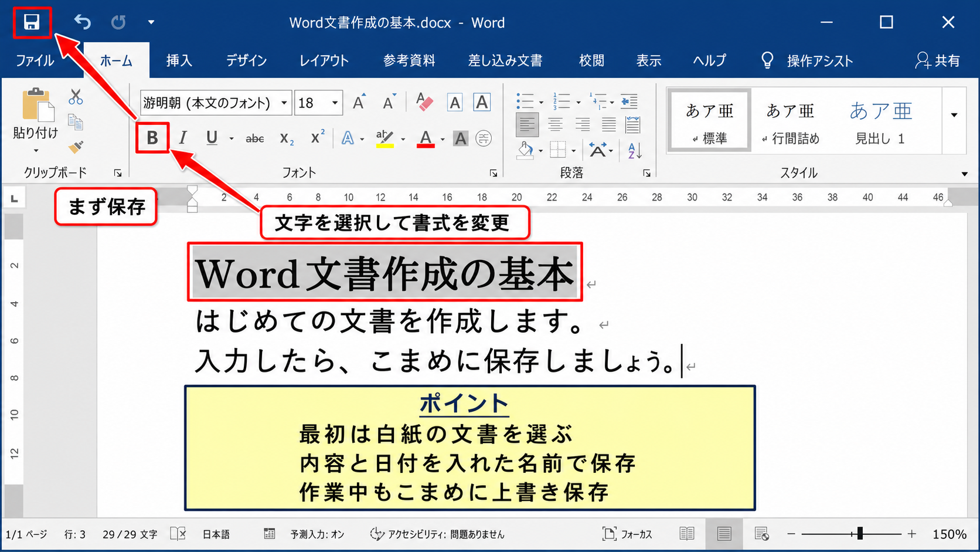Justify text alignment
The width and height of the screenshot is (980, 552).
tap(609, 124)
